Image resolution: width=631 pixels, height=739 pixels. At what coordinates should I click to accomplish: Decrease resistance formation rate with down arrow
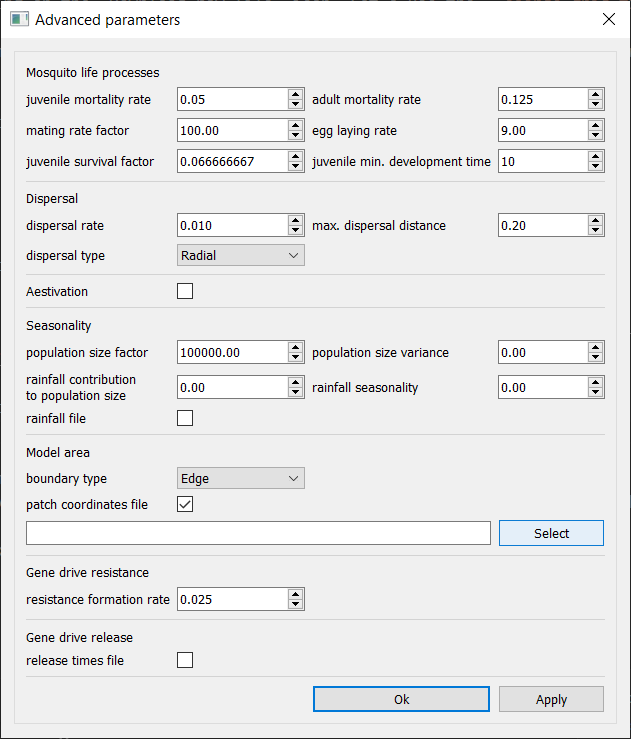pyautogui.click(x=295, y=604)
